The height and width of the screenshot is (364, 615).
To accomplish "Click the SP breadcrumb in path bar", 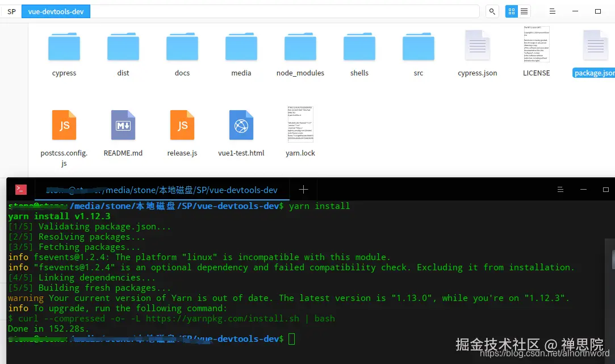I will coord(12,11).
